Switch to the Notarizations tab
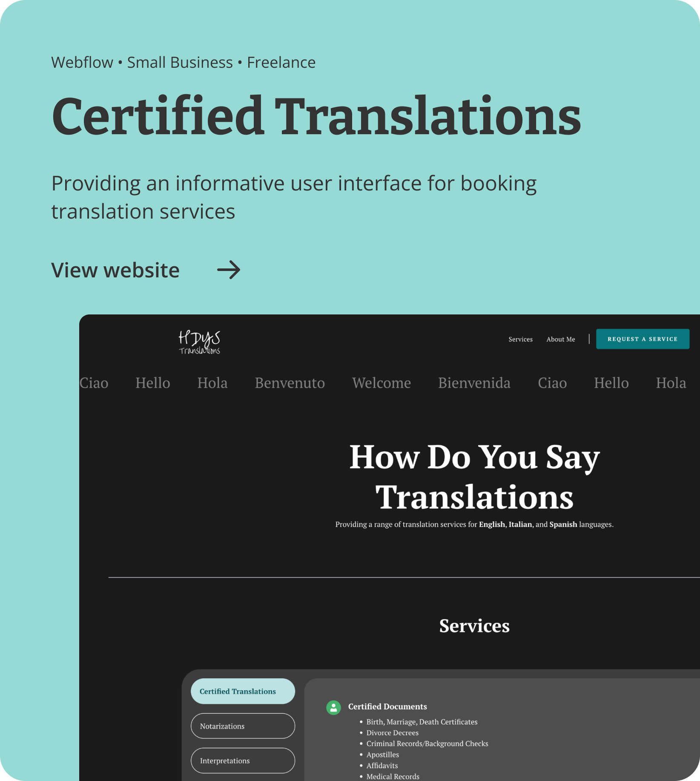 [x=243, y=726]
